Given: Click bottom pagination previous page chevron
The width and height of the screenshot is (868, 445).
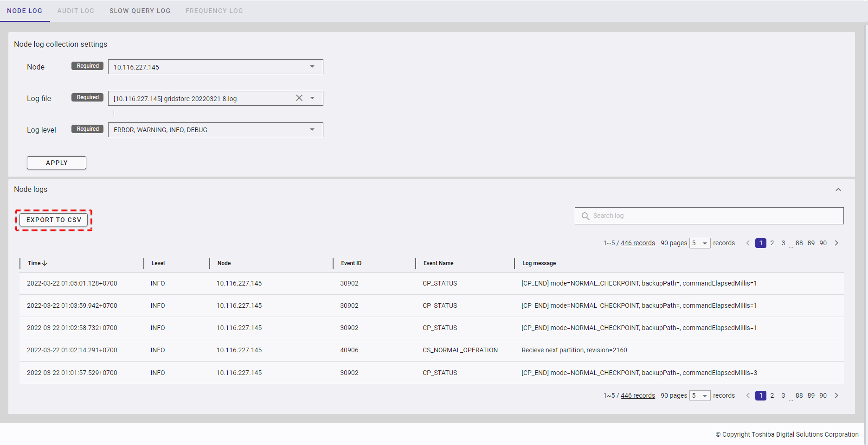Looking at the screenshot, I should point(747,395).
